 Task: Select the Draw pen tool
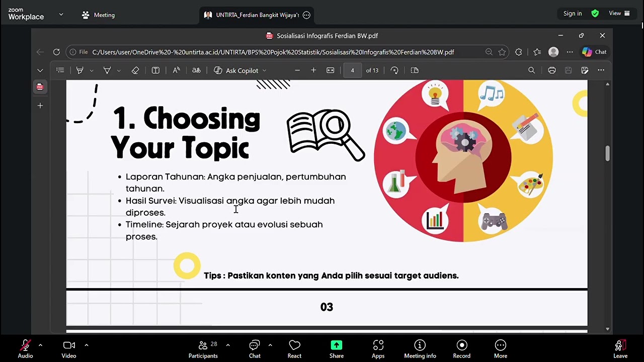[107, 70]
